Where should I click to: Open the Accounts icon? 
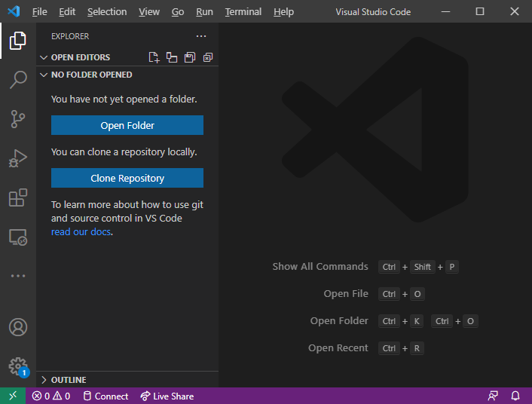[18, 327]
